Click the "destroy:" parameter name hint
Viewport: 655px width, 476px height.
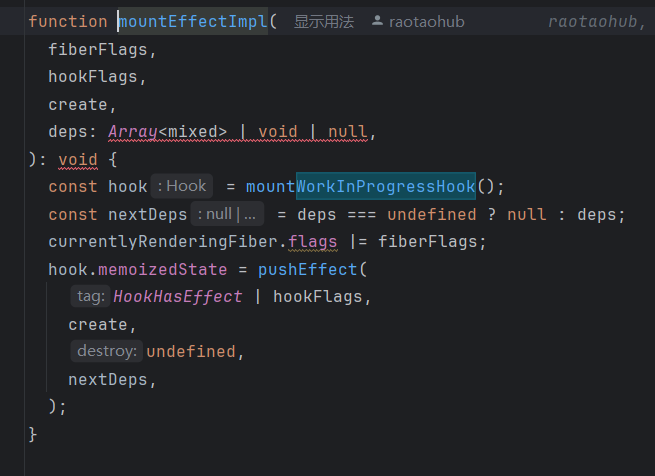(x=106, y=351)
